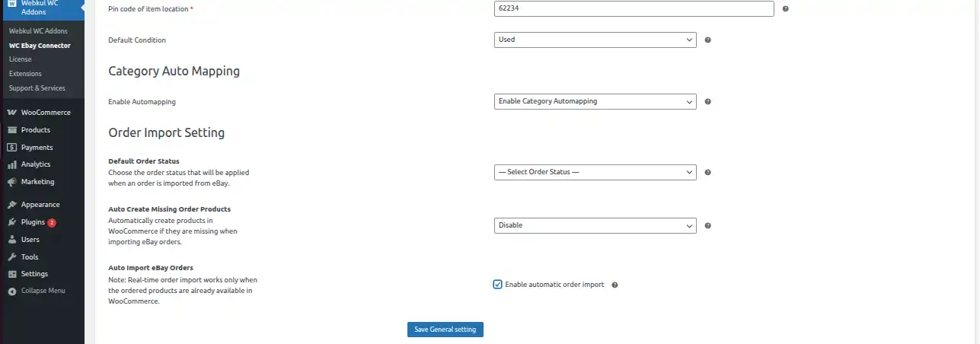Open Auto Create Missing Products dropdown
980x344 pixels.
tap(595, 226)
